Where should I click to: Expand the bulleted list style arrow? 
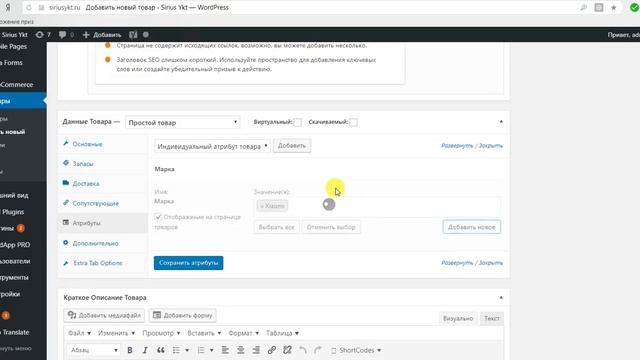pyautogui.click(x=187, y=350)
